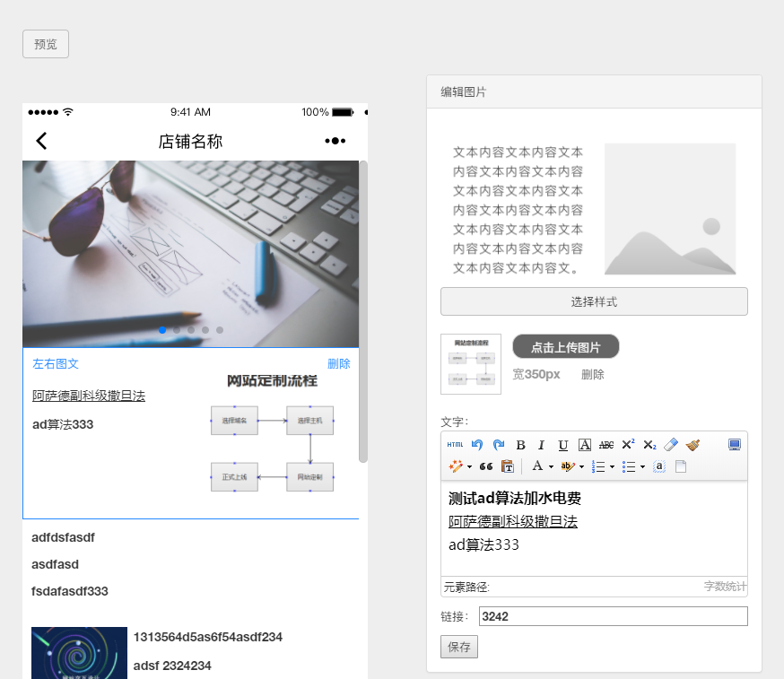
Task: Select the text adfdsfasdf in preview
Action: click(x=63, y=537)
